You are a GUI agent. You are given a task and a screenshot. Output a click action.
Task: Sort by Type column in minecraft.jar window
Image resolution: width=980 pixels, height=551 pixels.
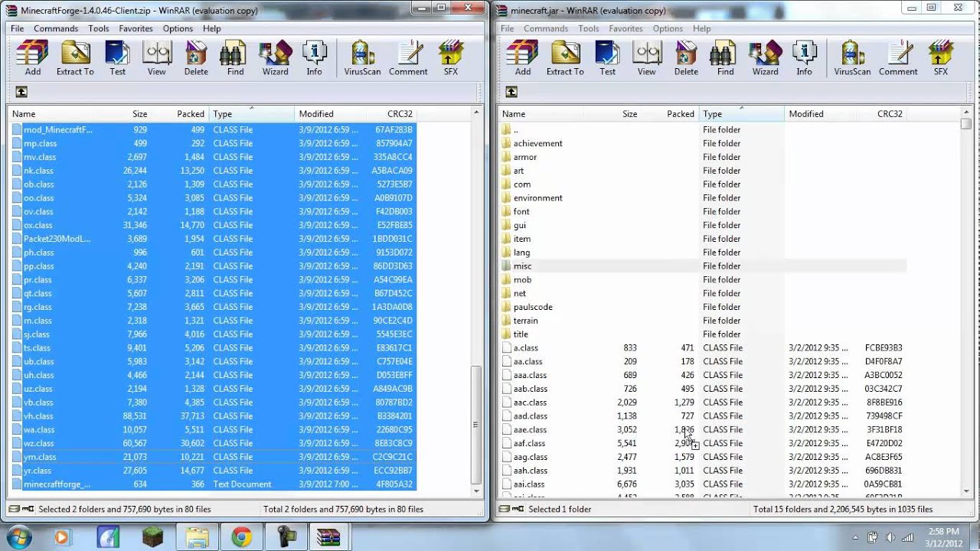coord(742,114)
